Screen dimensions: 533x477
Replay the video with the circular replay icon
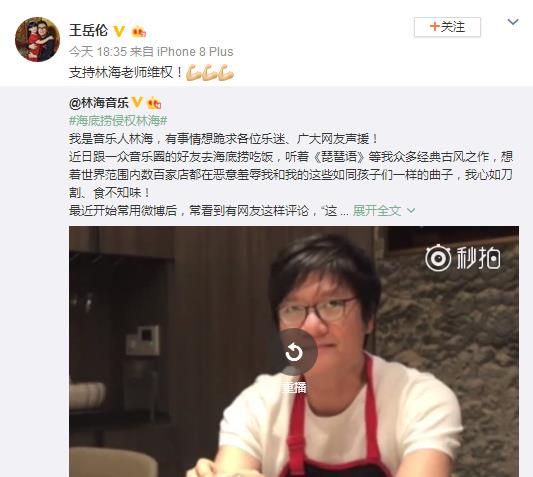click(294, 352)
